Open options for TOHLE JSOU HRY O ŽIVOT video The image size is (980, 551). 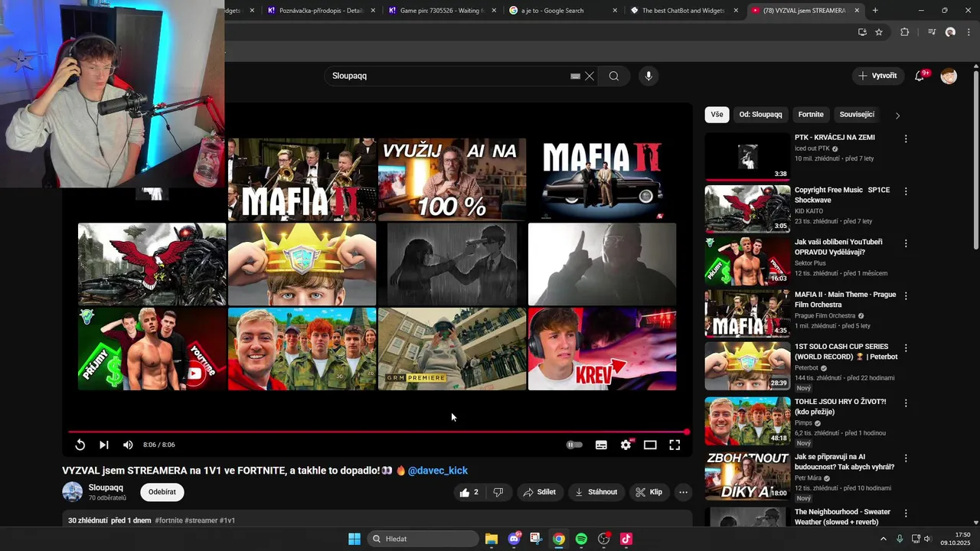906,403
